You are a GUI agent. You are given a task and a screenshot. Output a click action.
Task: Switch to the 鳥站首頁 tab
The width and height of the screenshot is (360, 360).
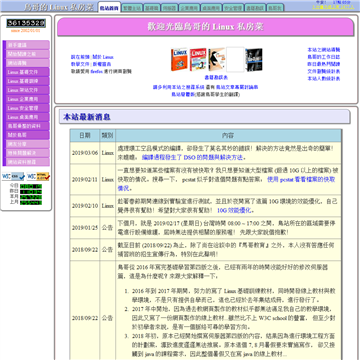[x=109, y=8]
